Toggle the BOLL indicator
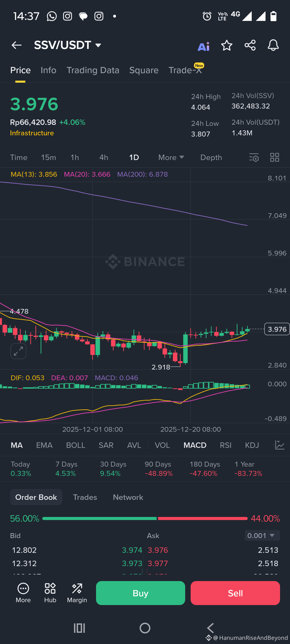Viewport: 290px width, 644px height. click(x=76, y=445)
